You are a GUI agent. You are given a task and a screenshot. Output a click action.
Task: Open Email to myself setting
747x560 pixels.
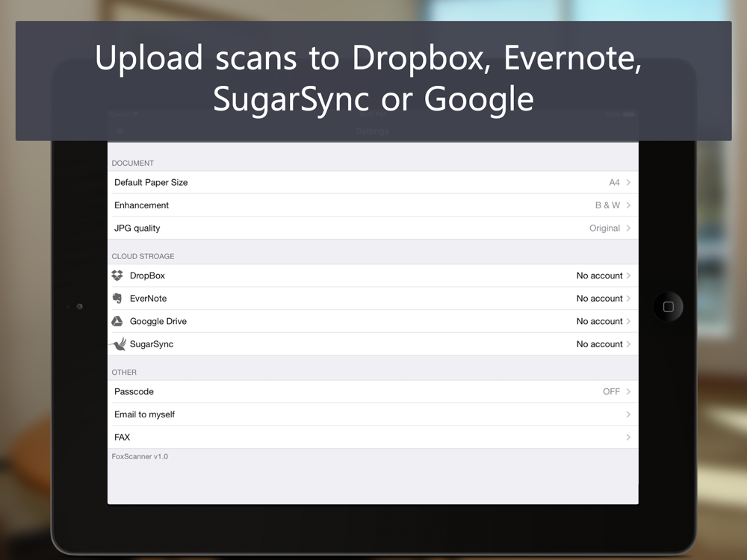pyautogui.click(x=373, y=414)
